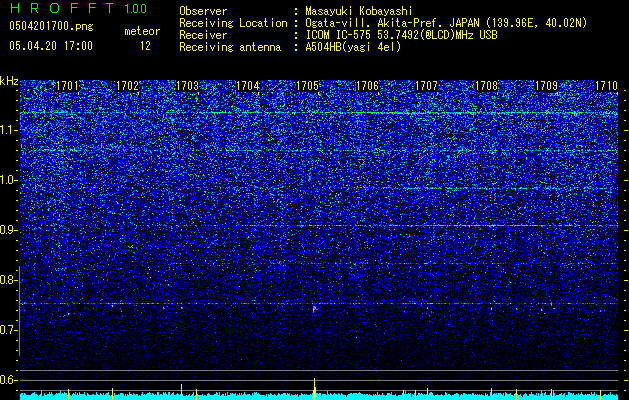Select the ICOM IC-575 receiver details
The height and width of the screenshot is (400, 629).
click(x=401, y=35)
